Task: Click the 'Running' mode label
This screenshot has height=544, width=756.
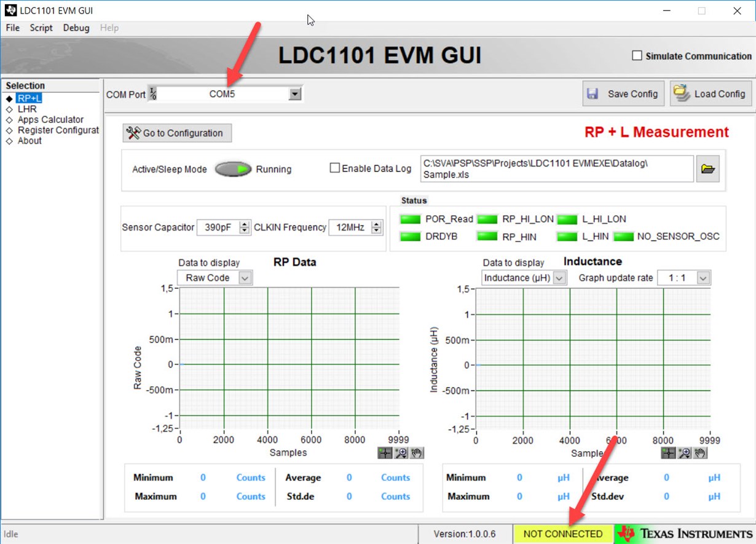Action: point(274,169)
